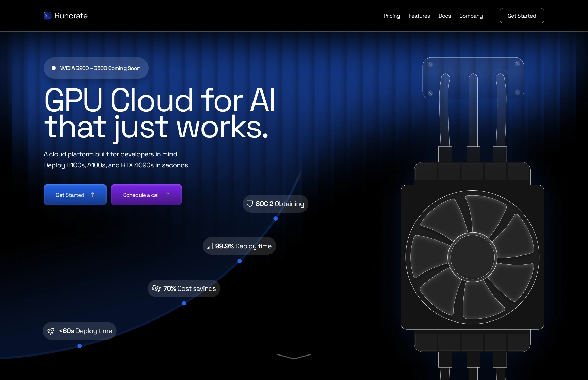The image size is (588, 380).
Task: Click the white dot in the NVIDIA announcement badge
Action: [x=54, y=68]
